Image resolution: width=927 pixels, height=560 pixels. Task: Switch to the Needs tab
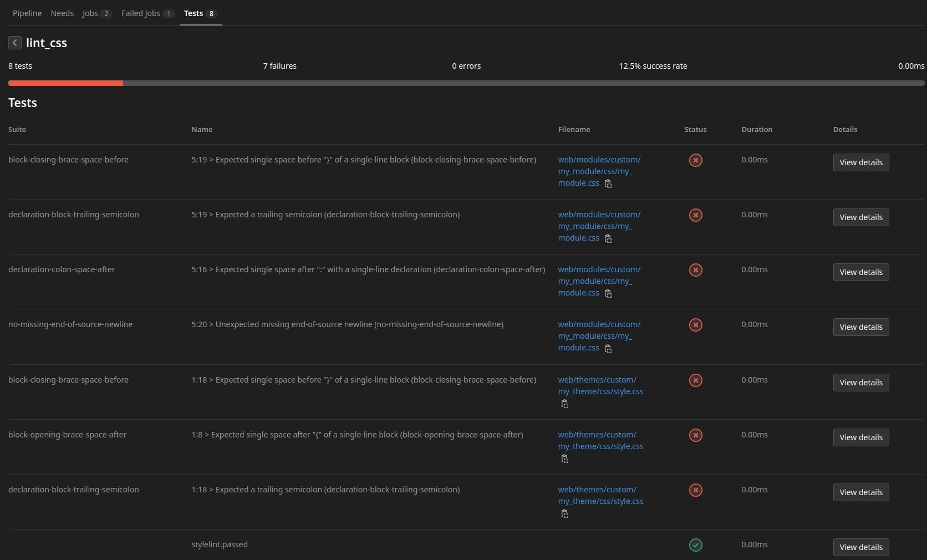[62, 13]
